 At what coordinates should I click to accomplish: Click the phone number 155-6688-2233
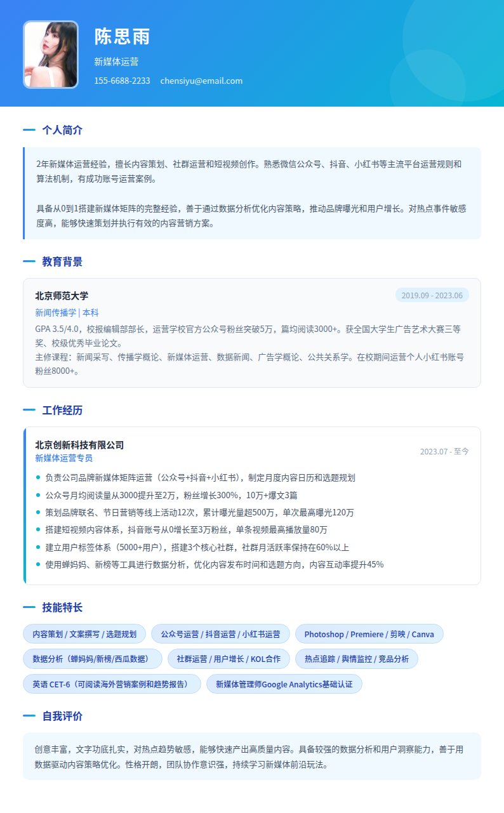(x=123, y=81)
